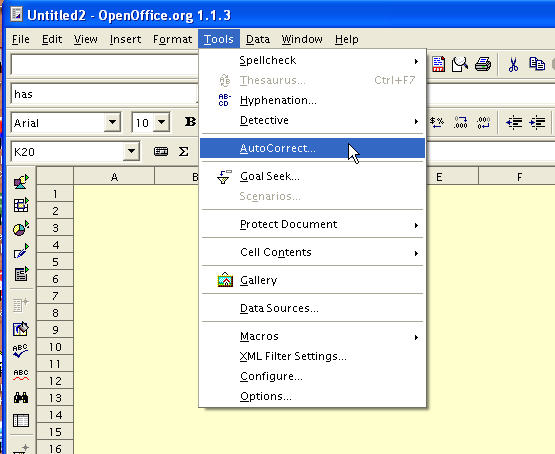Image resolution: width=555 pixels, height=454 pixels.
Task: Open the Data menu
Action: (258, 39)
